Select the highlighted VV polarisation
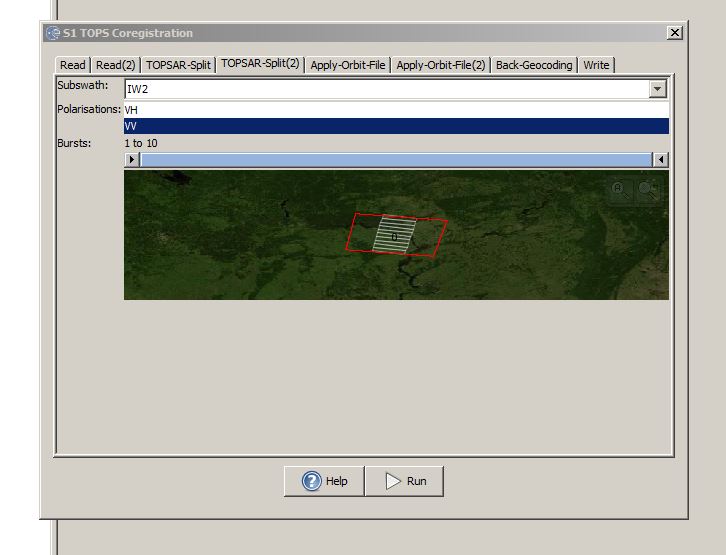This screenshot has width=726, height=555. coord(396,126)
